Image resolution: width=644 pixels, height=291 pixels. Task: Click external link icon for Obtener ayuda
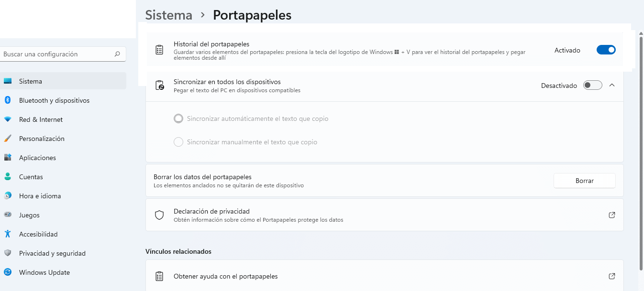coord(611,276)
